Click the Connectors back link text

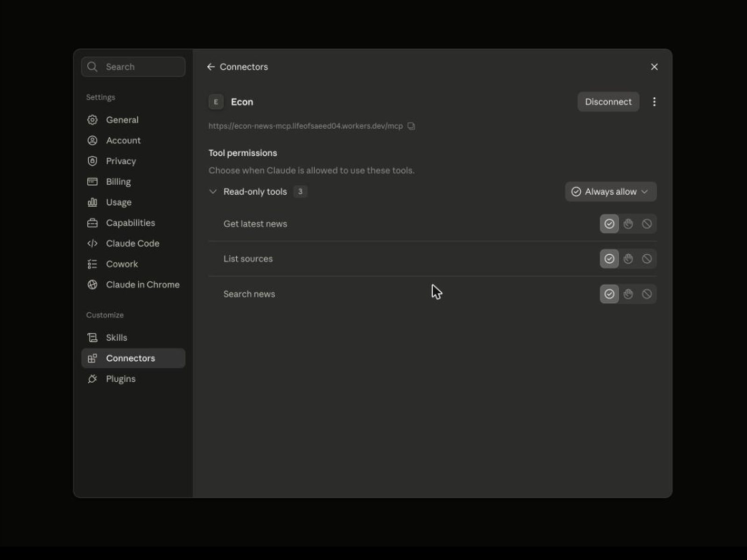(x=244, y=67)
